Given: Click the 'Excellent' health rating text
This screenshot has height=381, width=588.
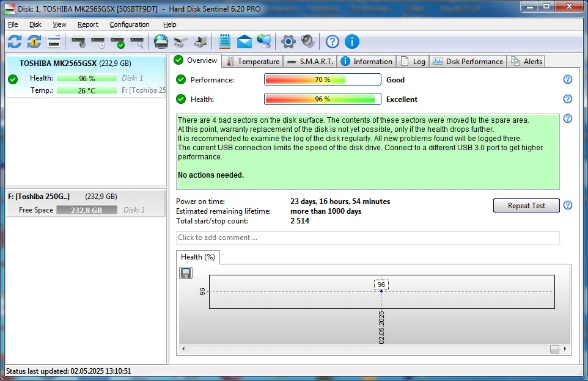Looking at the screenshot, I should coord(402,100).
